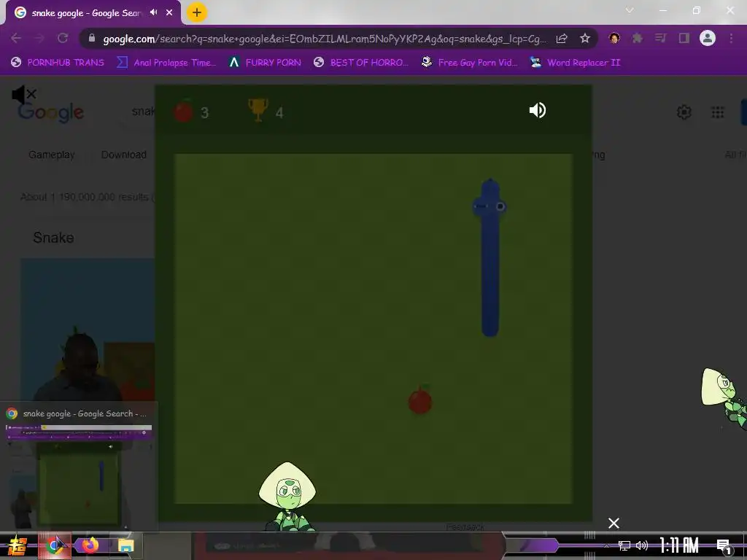Open the notification center icon

point(724,545)
